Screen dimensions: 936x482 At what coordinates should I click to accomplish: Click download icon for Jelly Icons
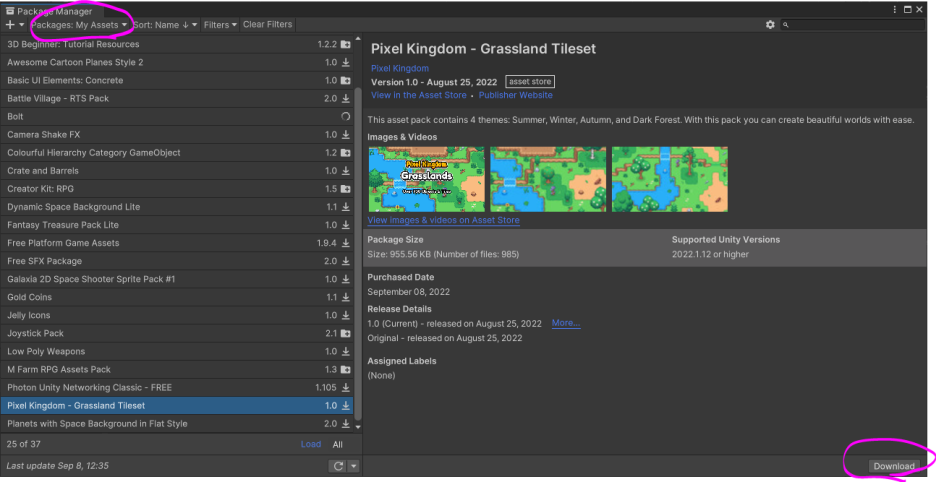(346, 315)
